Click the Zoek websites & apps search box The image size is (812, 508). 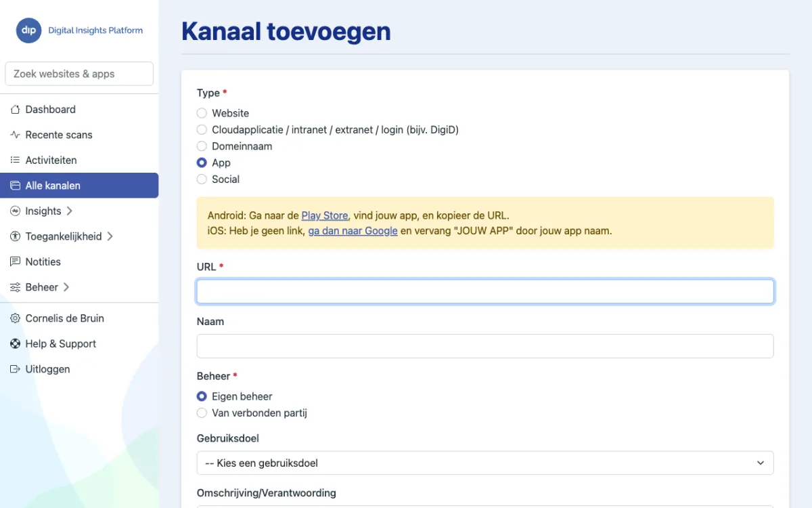tap(79, 74)
